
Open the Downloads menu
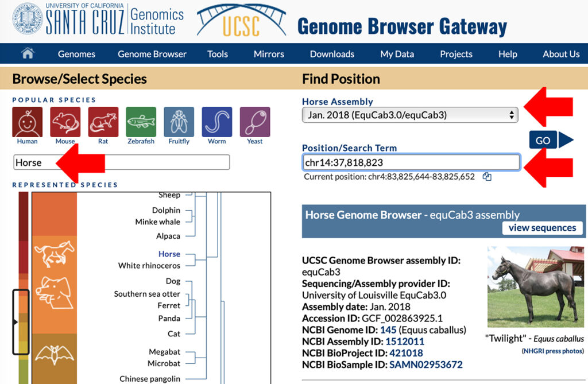pyautogui.click(x=332, y=54)
